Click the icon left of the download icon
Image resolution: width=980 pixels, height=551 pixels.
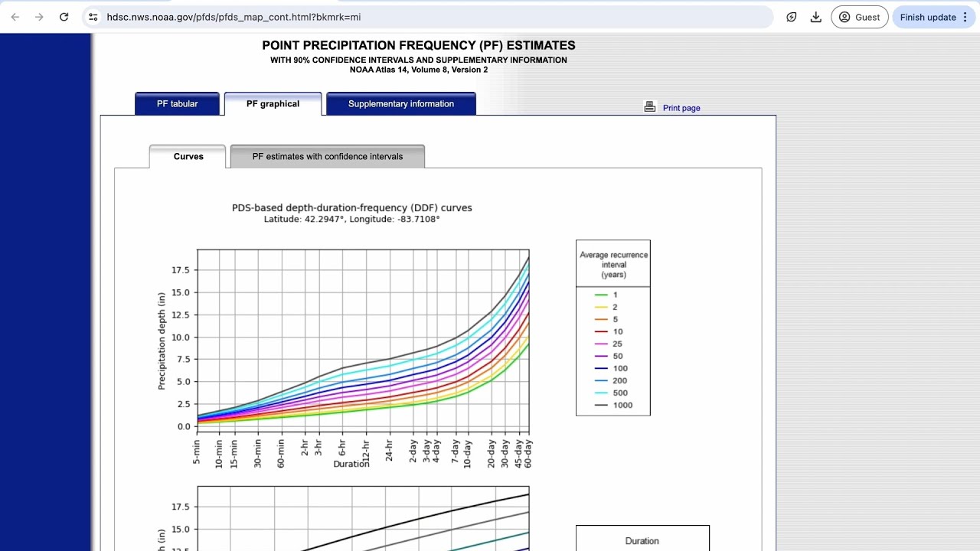click(792, 17)
